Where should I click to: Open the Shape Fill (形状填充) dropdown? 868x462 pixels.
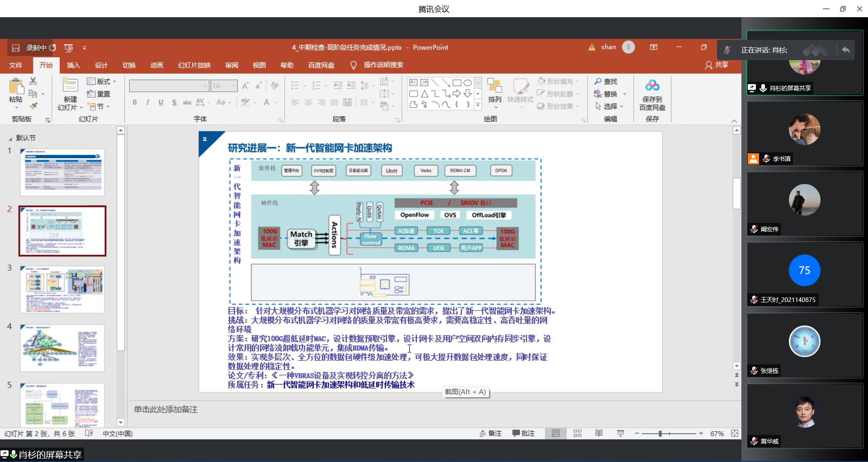558,81
